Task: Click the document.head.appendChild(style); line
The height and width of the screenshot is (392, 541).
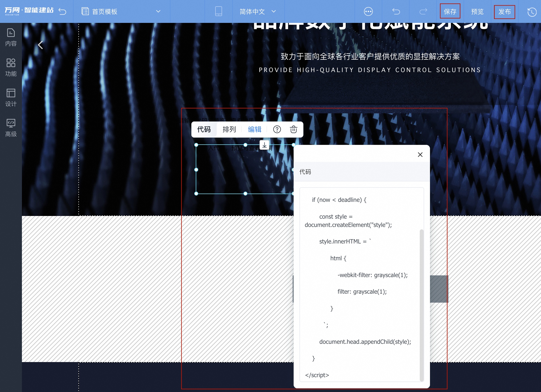Action: [x=365, y=342]
